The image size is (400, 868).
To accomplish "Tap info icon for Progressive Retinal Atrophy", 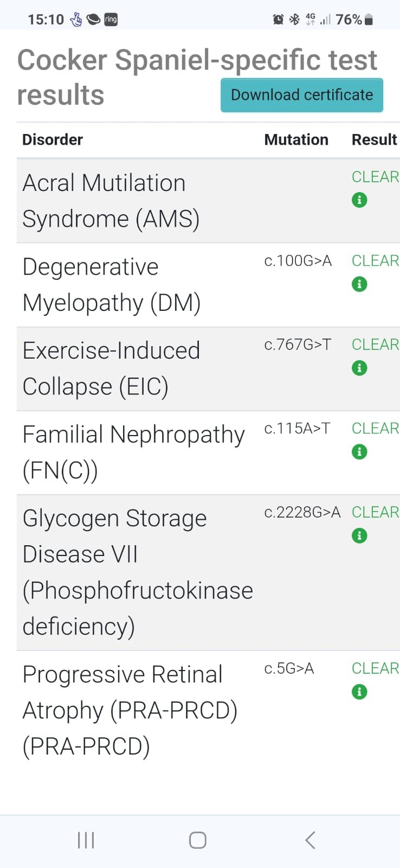I will 359,692.
